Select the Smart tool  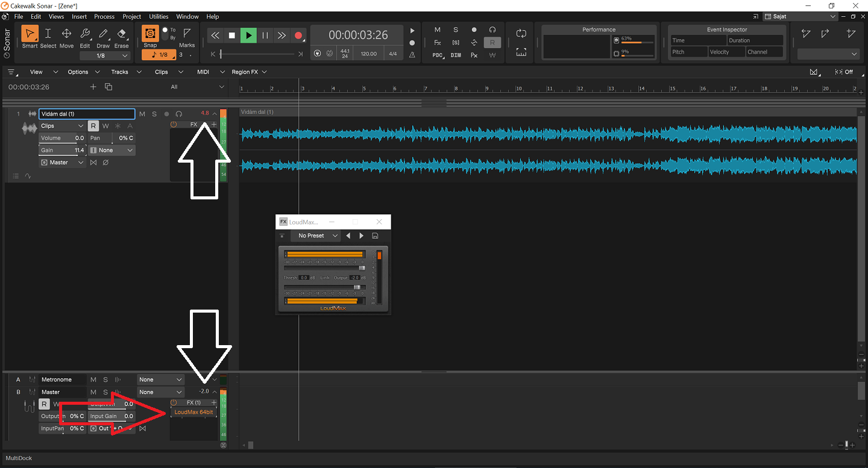point(30,34)
